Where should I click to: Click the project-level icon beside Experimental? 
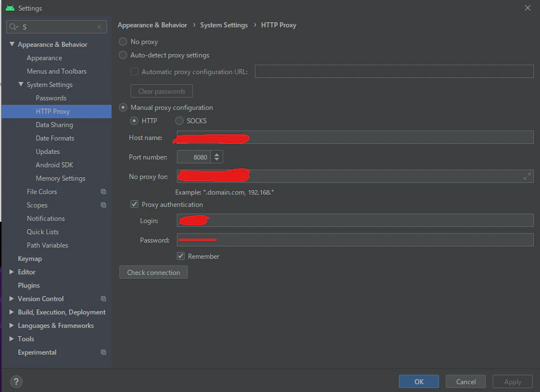tap(103, 352)
